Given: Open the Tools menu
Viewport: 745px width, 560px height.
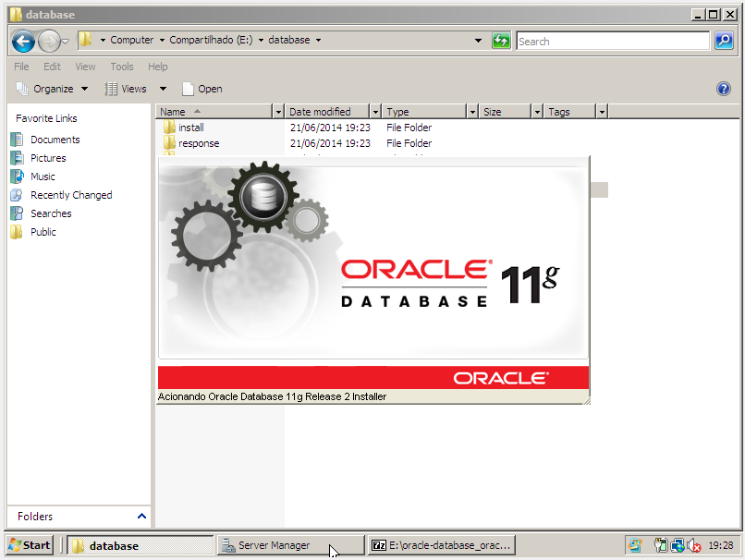Looking at the screenshot, I should tap(122, 67).
